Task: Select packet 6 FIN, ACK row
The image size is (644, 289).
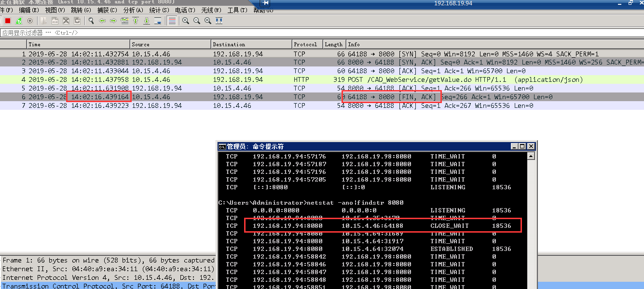Action: pos(322,97)
